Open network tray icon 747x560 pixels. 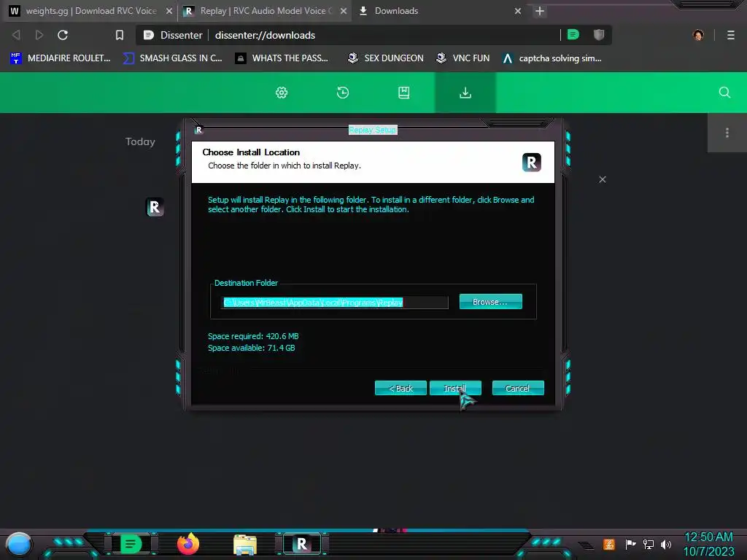(x=648, y=544)
